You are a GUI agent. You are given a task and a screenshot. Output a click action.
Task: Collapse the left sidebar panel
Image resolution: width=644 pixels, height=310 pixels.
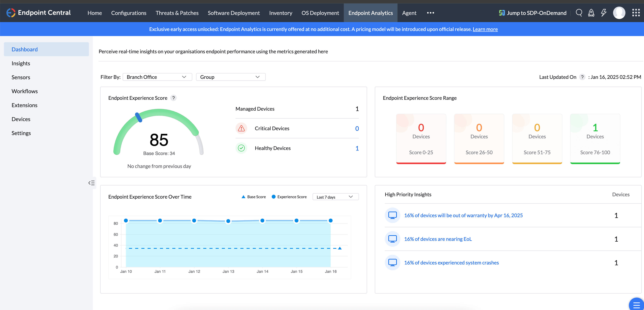91,183
